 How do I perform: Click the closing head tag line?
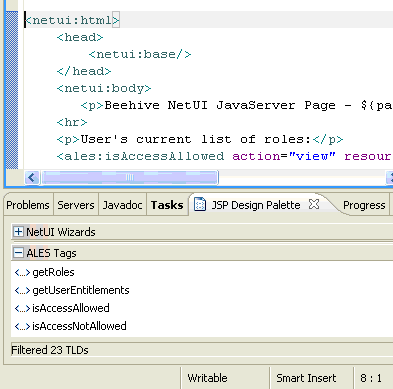click(x=84, y=71)
